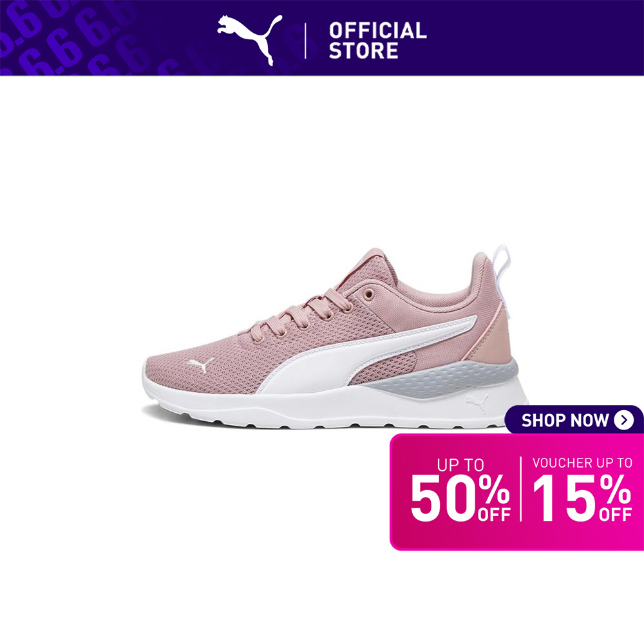This screenshot has height=644, width=644.
Task: Click the Puma leaping cat logo
Action: click(x=250, y=40)
